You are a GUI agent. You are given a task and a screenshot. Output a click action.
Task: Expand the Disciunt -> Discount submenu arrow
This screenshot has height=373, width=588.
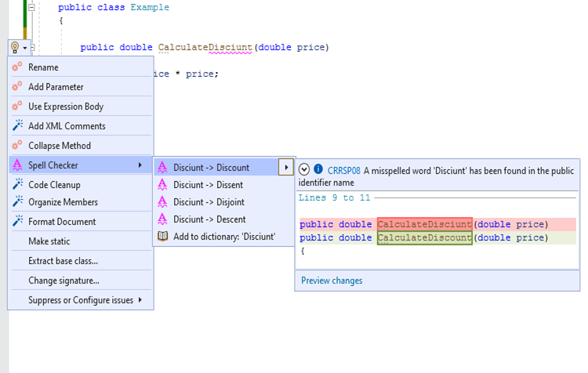(286, 167)
